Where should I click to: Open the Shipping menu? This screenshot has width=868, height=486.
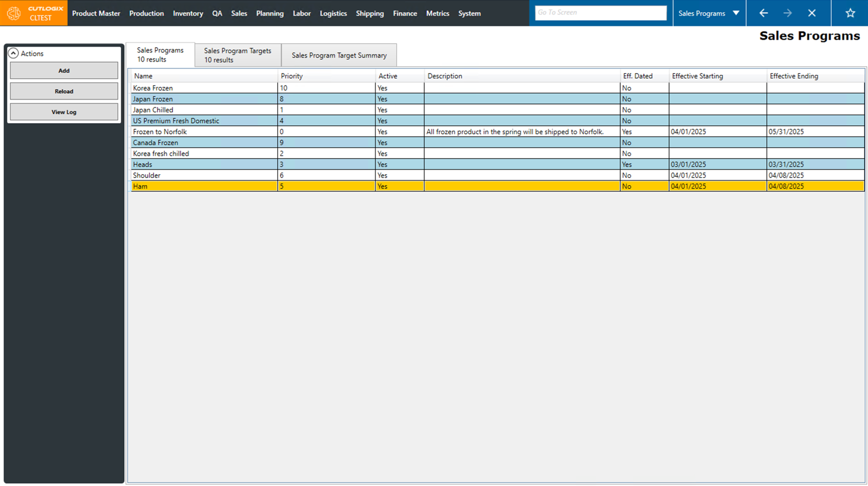click(370, 13)
